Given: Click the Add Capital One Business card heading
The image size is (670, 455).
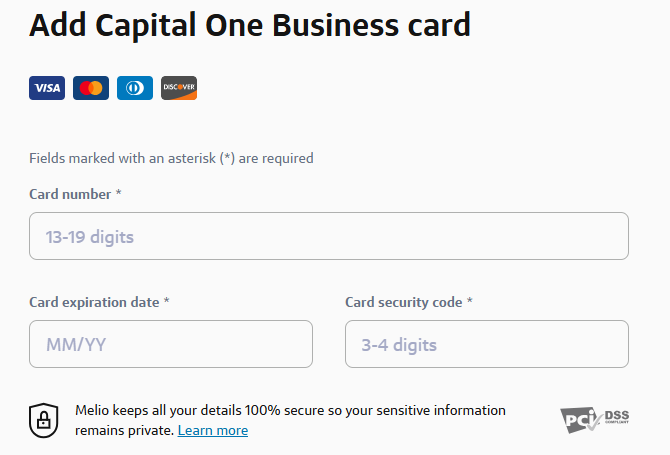Looking at the screenshot, I should [250, 25].
